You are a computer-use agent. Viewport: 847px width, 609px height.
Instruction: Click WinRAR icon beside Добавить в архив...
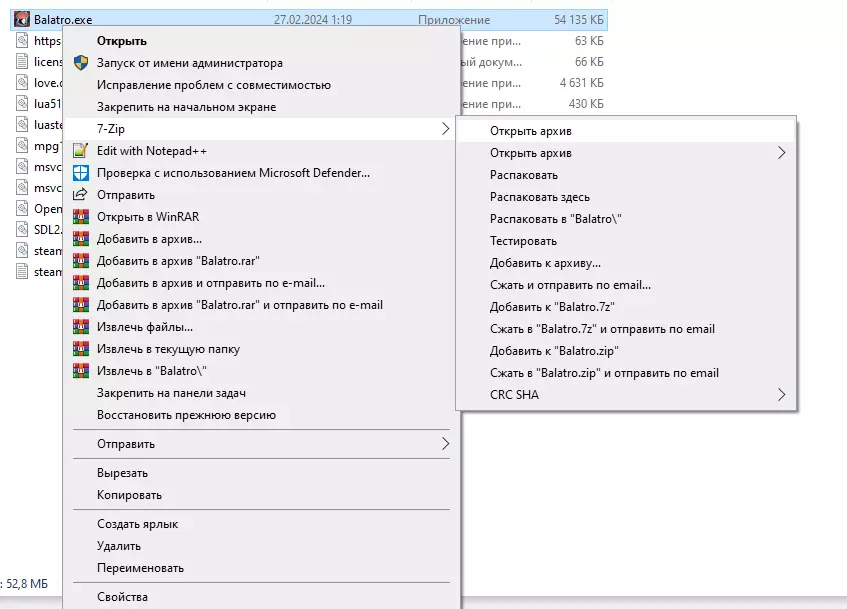pyautogui.click(x=80, y=239)
